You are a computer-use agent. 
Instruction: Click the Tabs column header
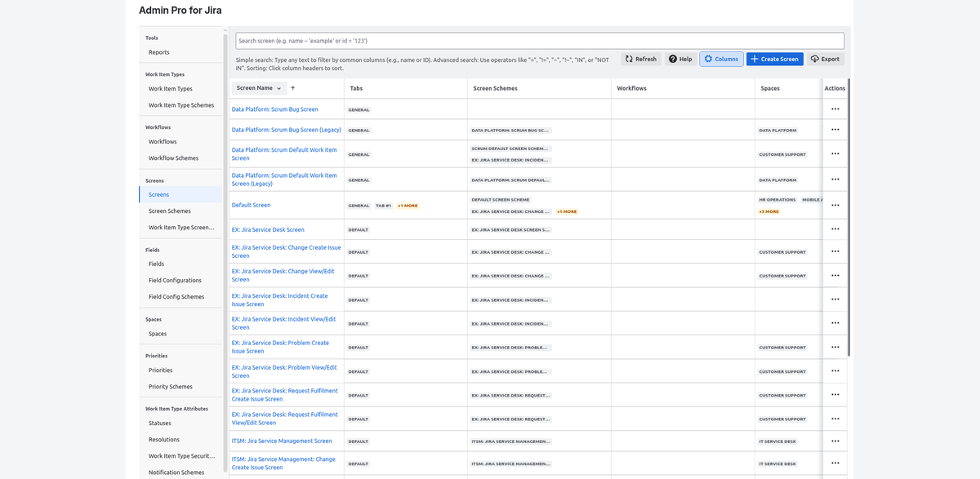356,88
